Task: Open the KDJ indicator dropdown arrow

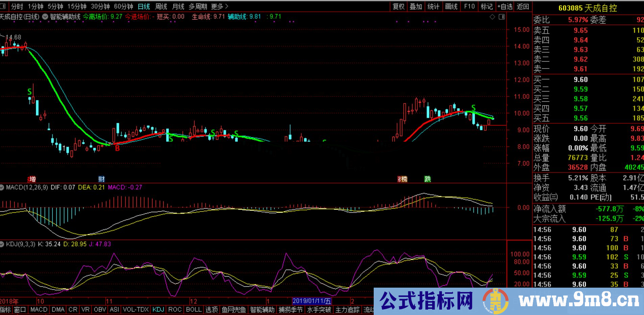Action: (x=2, y=244)
